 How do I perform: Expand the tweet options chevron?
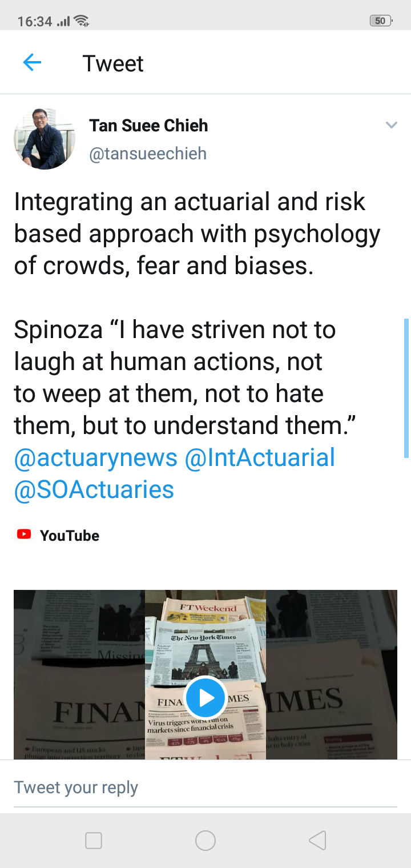(x=391, y=125)
